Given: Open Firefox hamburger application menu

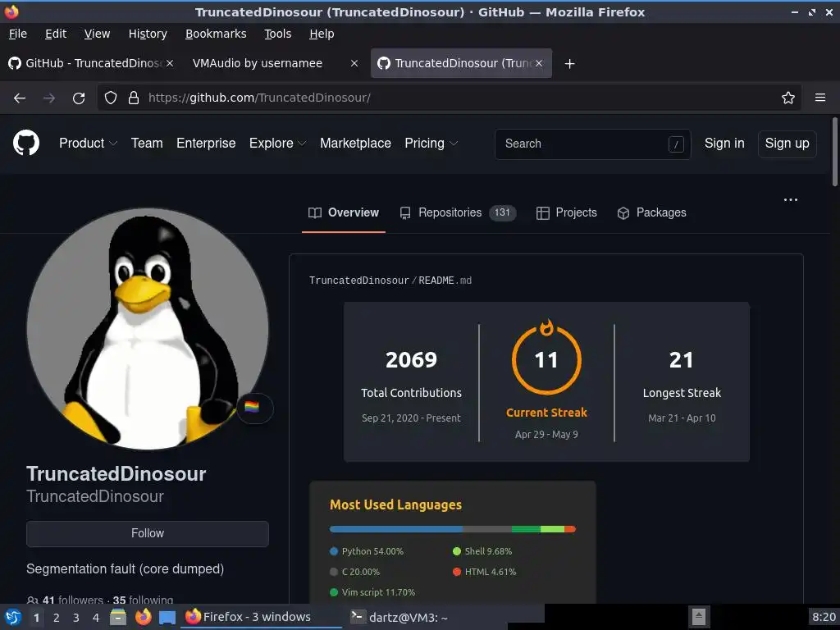Looking at the screenshot, I should (820, 98).
